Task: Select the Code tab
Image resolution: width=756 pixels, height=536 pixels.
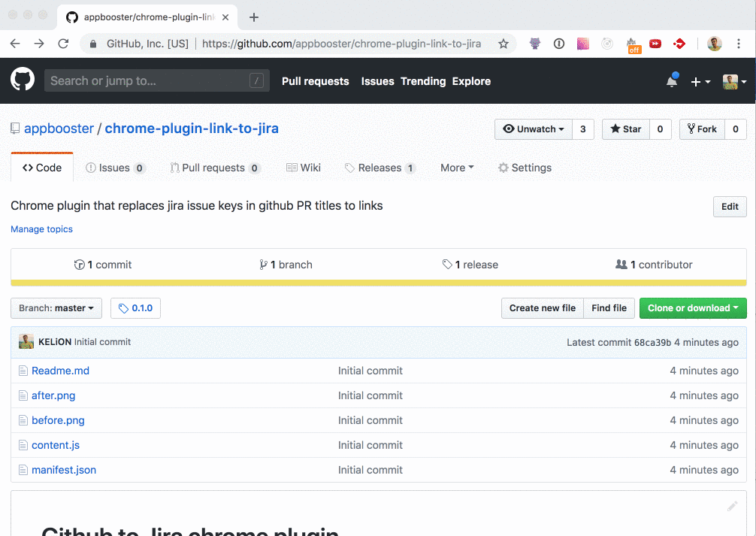Action: click(42, 168)
